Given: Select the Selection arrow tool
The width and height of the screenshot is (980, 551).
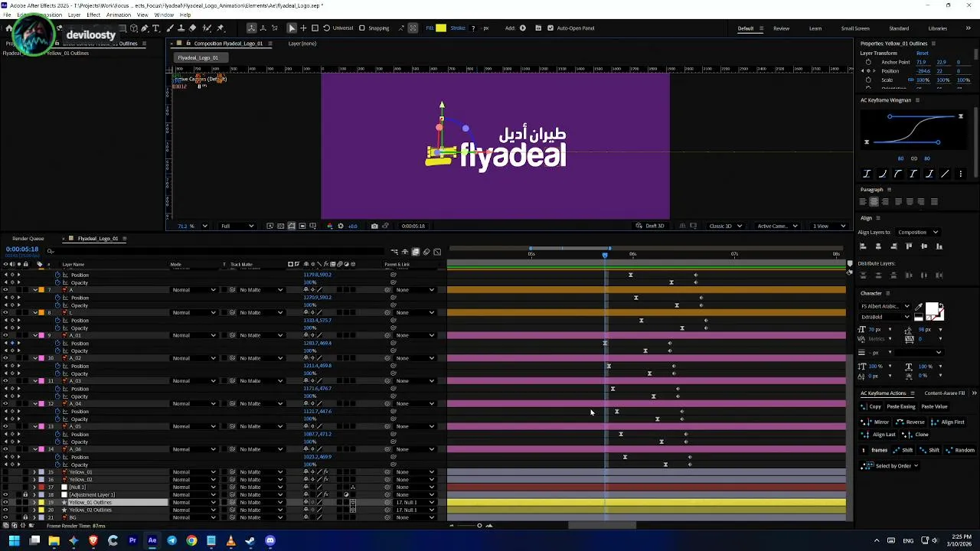Looking at the screenshot, I should 292,28.
